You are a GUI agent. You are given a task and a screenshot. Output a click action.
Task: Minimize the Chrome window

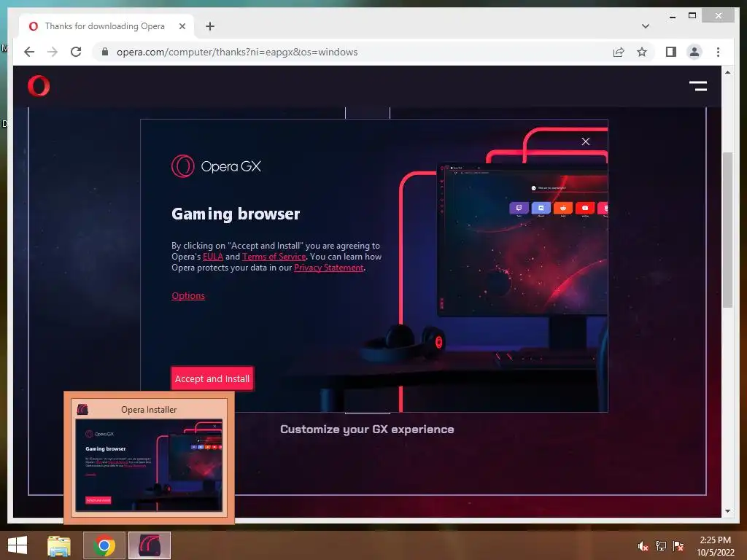point(672,16)
